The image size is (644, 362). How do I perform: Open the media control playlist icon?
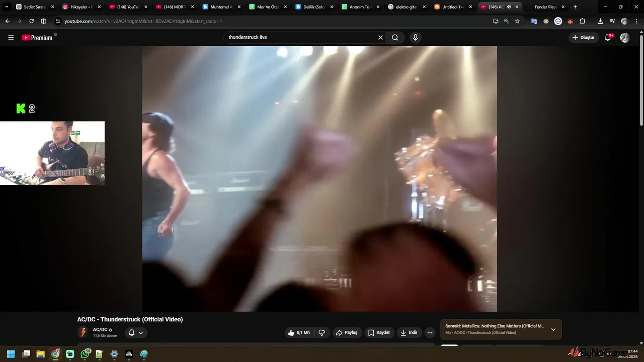(x=612, y=21)
